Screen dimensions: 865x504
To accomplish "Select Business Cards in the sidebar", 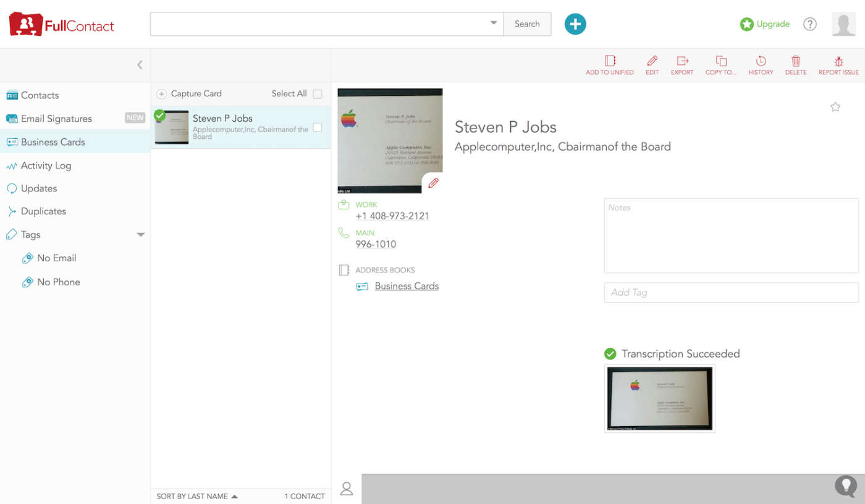I will [x=75, y=142].
